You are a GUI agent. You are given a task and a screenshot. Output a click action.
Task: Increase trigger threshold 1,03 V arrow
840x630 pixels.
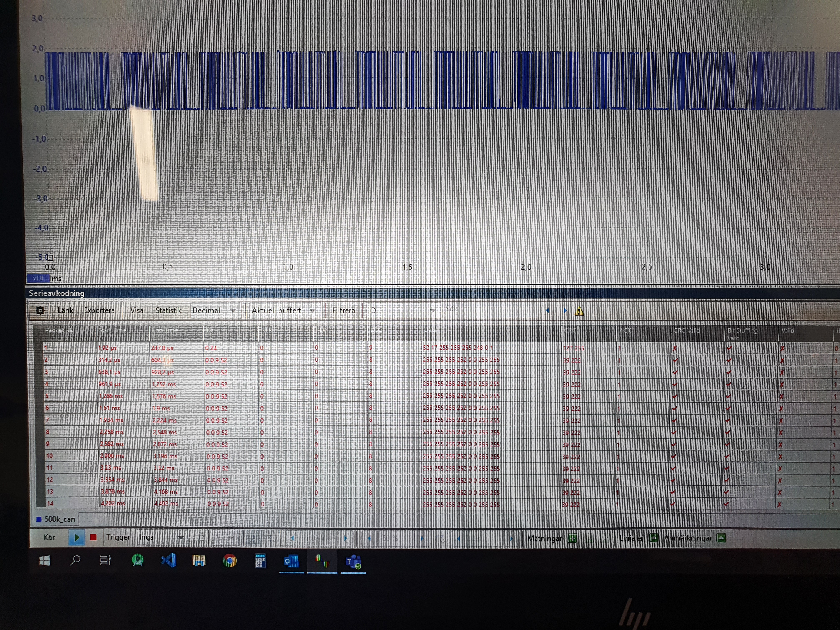[x=345, y=538]
